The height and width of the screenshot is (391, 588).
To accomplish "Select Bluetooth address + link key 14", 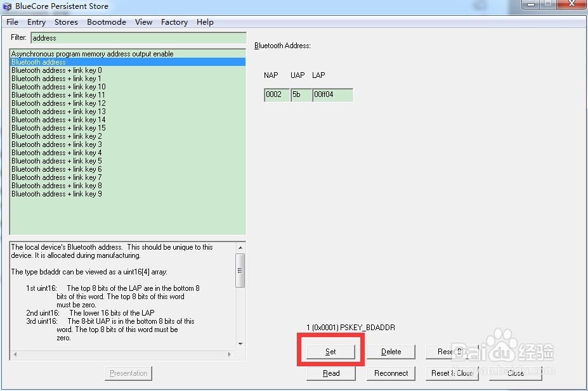I will click(127, 120).
